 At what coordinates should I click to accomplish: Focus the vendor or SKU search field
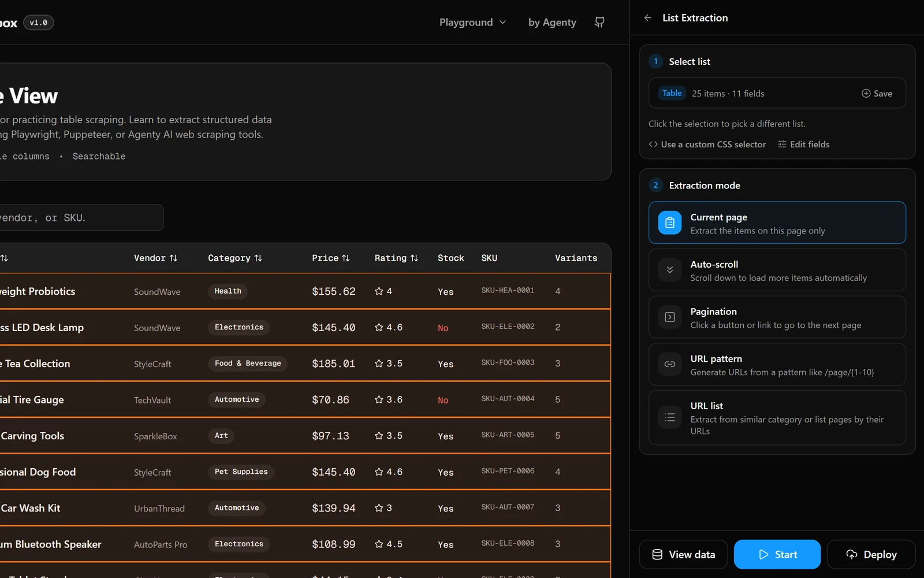tap(81, 218)
